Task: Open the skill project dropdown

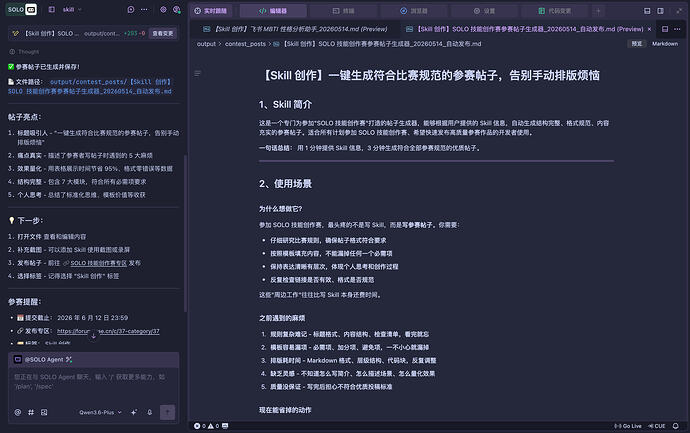Action: point(72,9)
